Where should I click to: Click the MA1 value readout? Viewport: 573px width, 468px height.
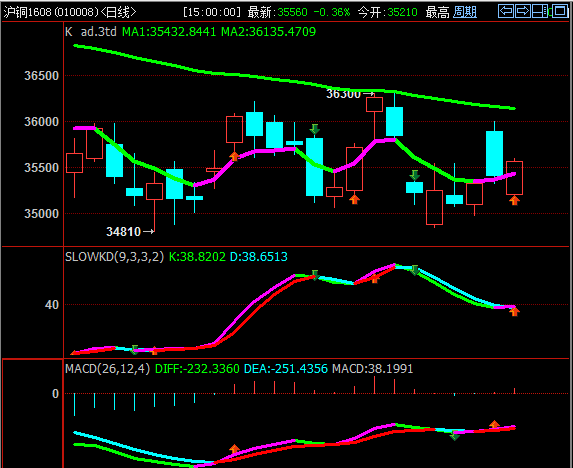169,31
